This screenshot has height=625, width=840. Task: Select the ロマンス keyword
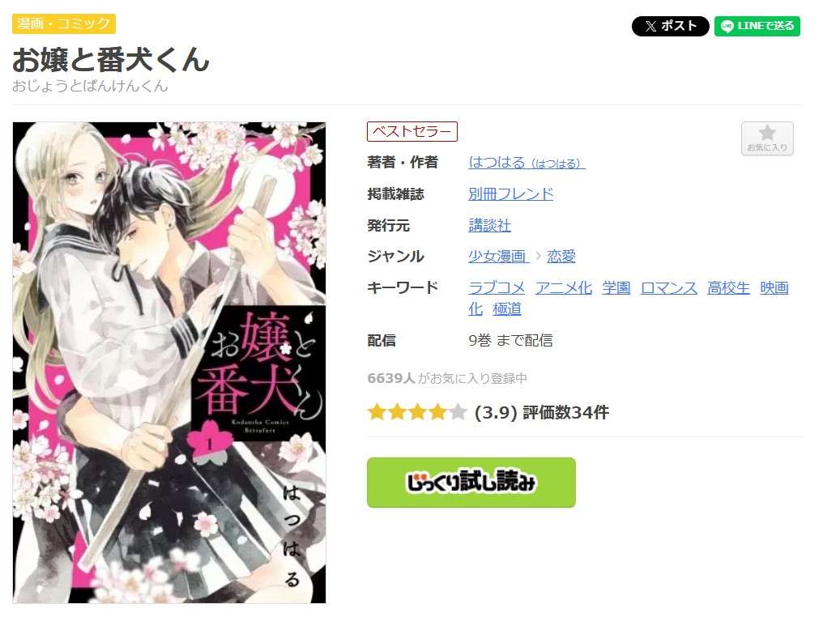[668, 288]
